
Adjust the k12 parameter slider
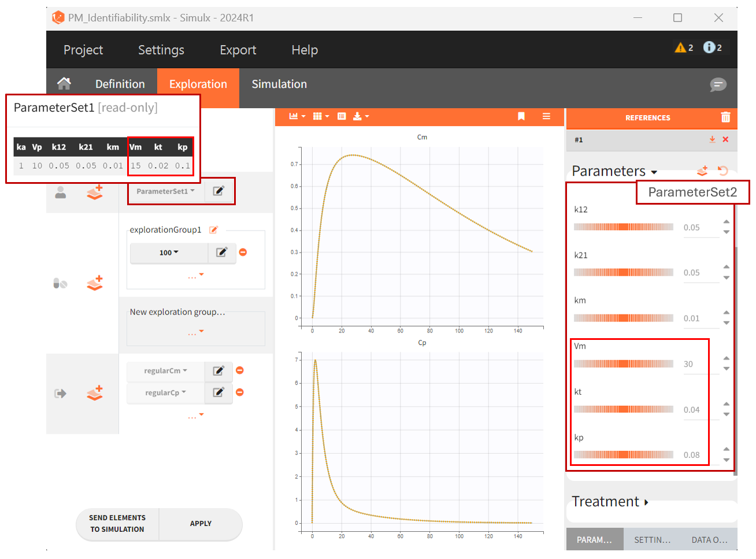click(x=624, y=227)
